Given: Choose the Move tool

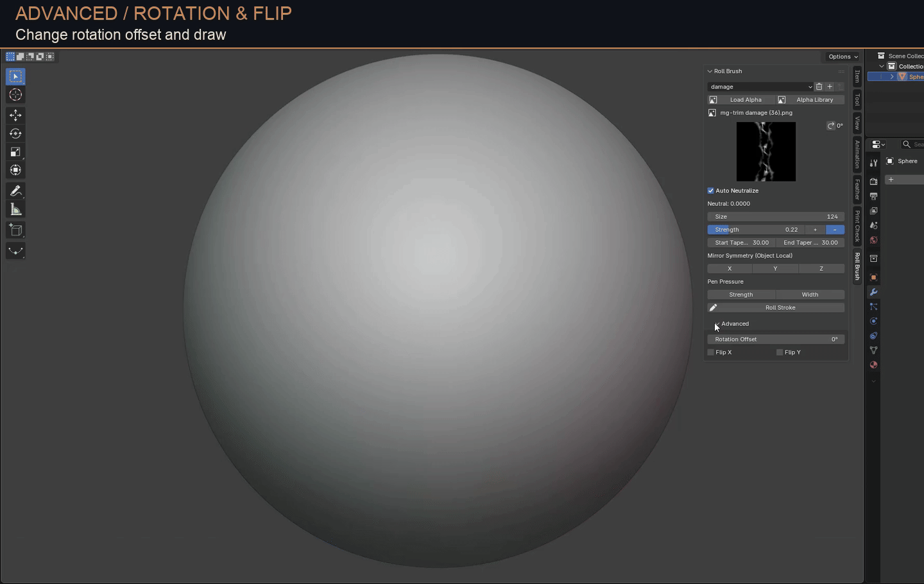Looking at the screenshot, I should (x=15, y=115).
